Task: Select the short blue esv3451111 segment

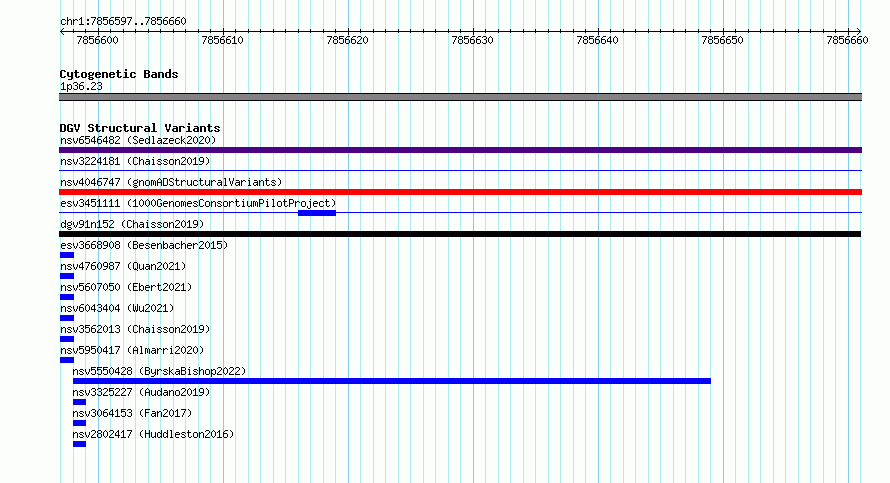Action: coord(317,213)
